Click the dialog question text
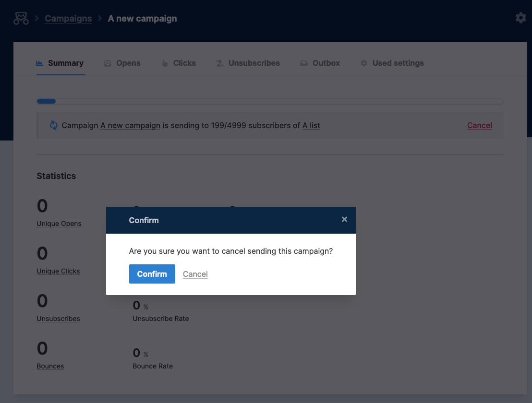Viewport: 532px width, 403px height. (231, 251)
